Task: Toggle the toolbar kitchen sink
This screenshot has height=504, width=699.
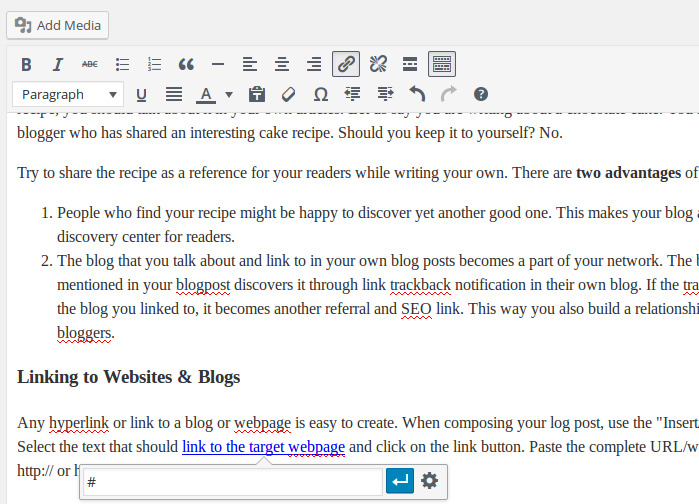Action: click(x=442, y=64)
